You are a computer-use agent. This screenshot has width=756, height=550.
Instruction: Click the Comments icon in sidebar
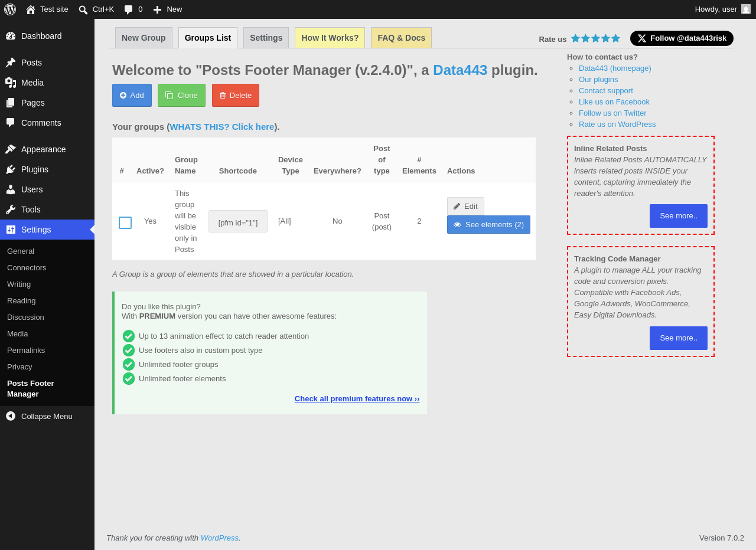pyautogui.click(x=11, y=123)
